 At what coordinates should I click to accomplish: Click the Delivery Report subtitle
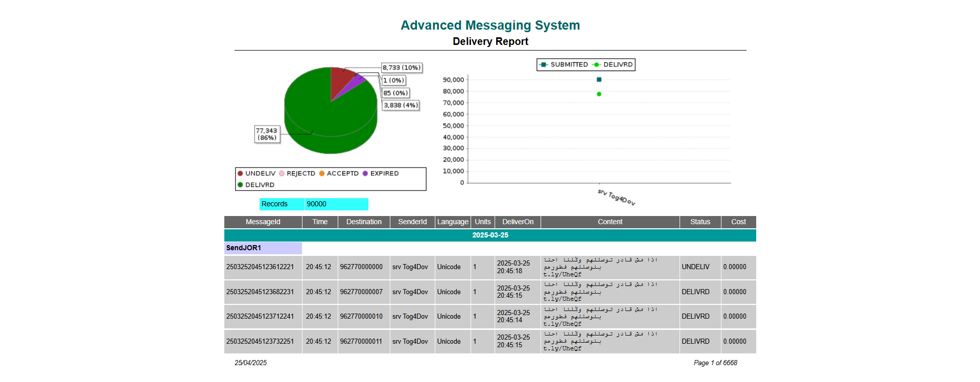pyautogui.click(x=491, y=41)
